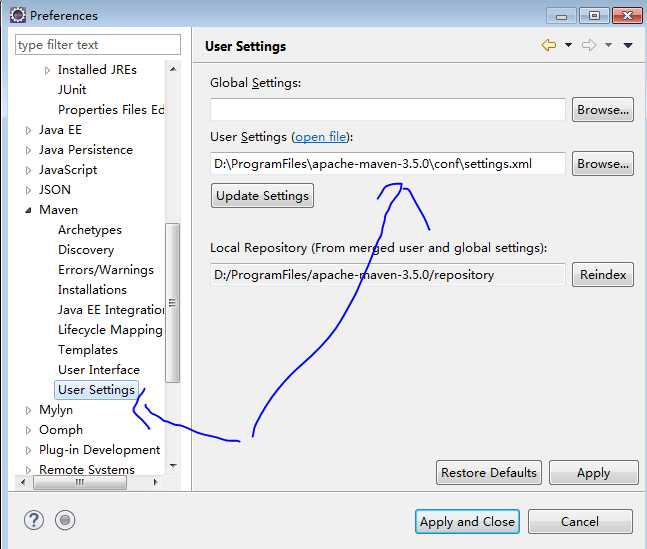Viewport: 647px width, 549px height.
Task: Open the back history dropdown arrow
Action: pyautogui.click(x=568, y=45)
